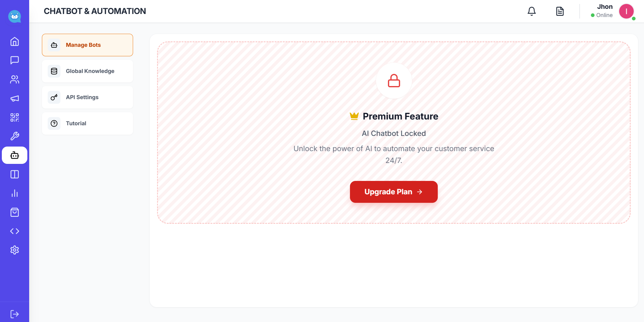The width and height of the screenshot is (644, 322).
Task: Open the broadcast megaphone section
Action: point(14,98)
